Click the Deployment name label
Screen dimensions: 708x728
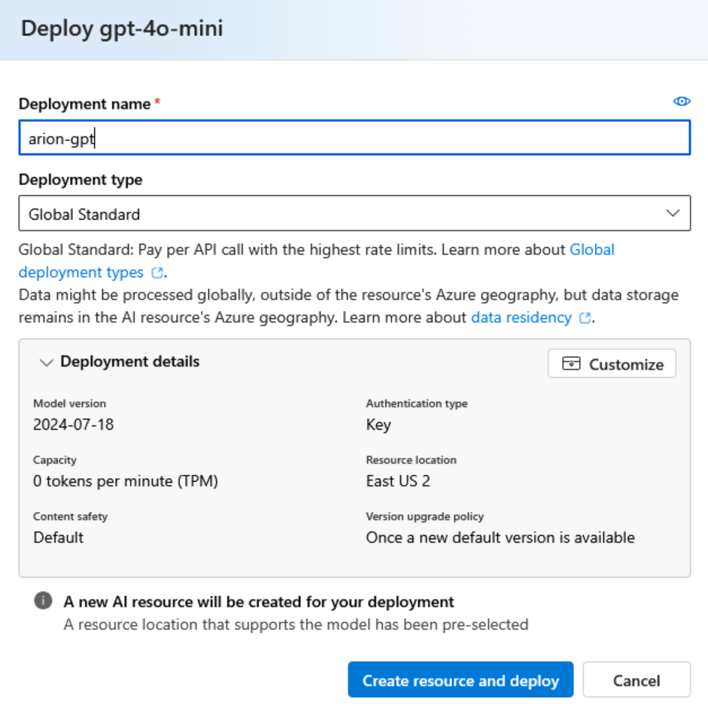pos(84,104)
